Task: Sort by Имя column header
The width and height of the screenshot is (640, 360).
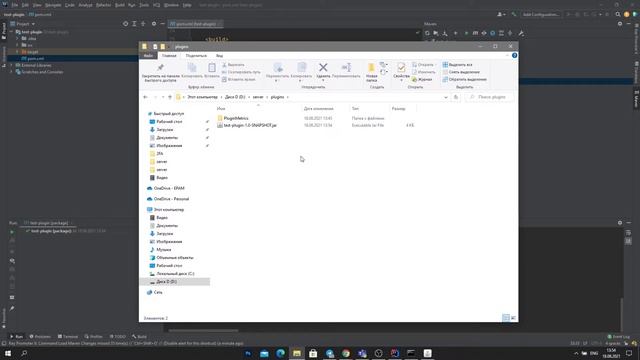Action: [221, 109]
